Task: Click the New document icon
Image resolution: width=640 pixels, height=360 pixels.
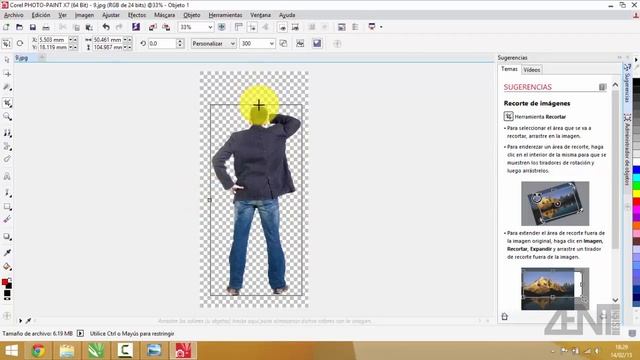Action: click(6, 27)
